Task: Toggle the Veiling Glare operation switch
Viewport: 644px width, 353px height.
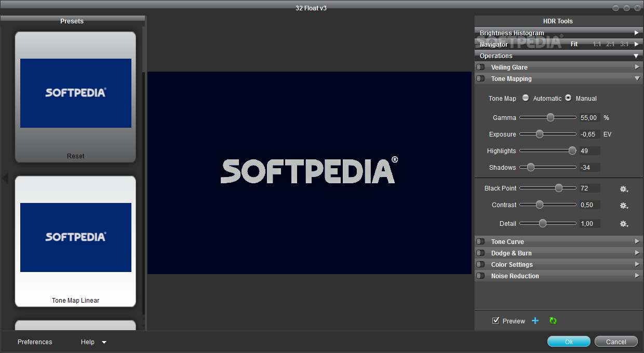Action: click(x=480, y=67)
